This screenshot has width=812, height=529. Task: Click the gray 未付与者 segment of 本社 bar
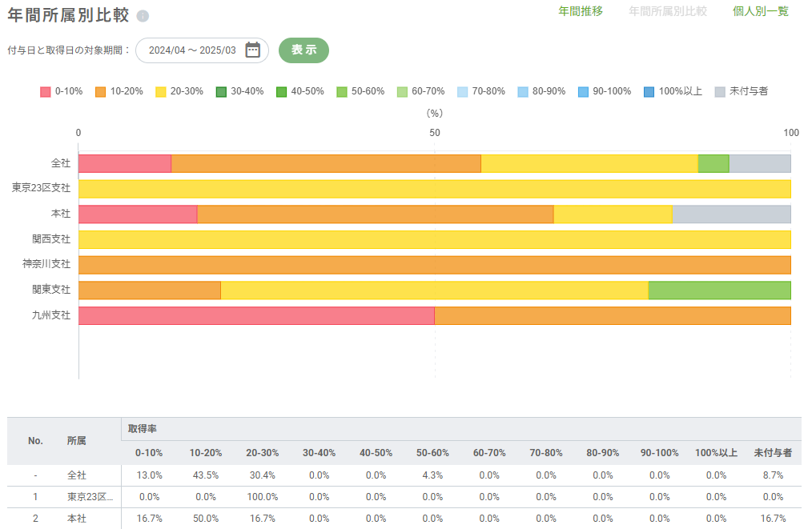click(x=731, y=214)
